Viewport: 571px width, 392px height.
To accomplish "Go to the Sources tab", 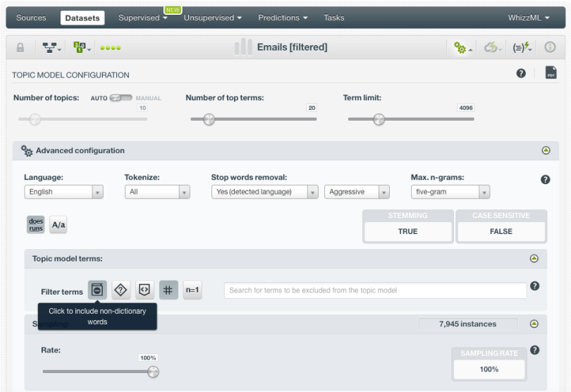I will pyautogui.click(x=31, y=18).
